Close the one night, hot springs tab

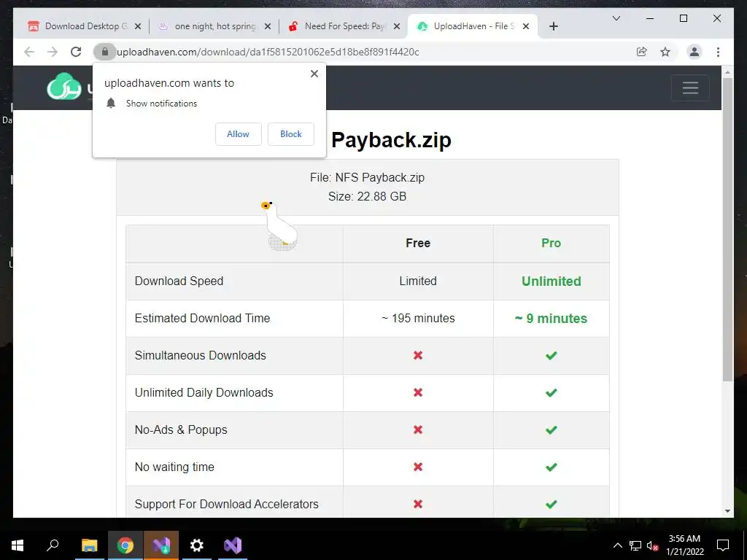[x=268, y=27]
